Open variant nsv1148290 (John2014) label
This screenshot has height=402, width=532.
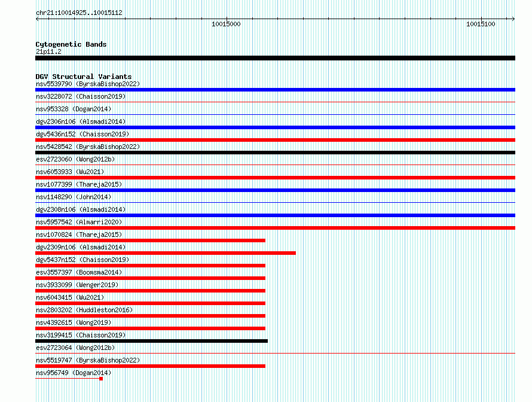pyautogui.click(x=74, y=197)
